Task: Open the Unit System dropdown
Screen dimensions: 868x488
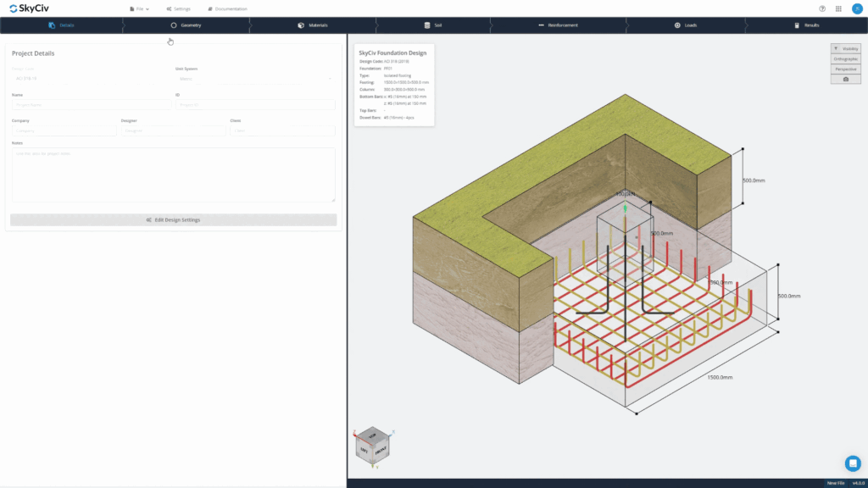Action: tap(255, 79)
